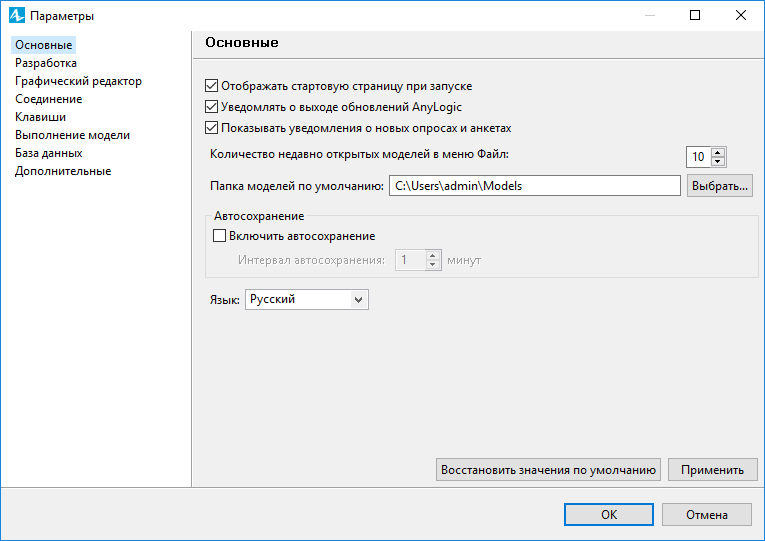
Task: Go to Соединение settings section
Action: click(49, 99)
